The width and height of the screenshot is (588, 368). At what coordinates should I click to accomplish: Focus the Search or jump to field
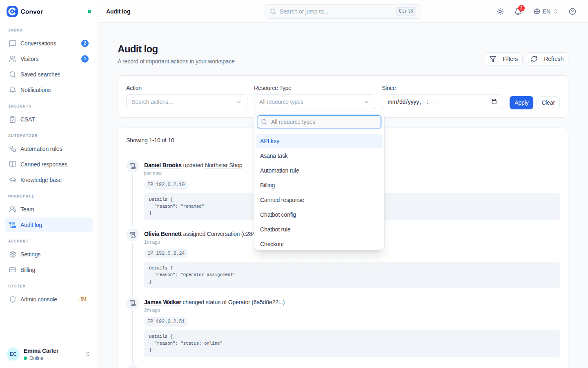pos(343,11)
